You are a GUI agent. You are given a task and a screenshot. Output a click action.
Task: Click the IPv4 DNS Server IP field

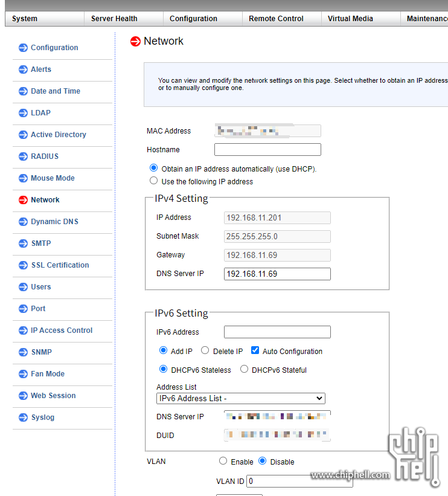tap(277, 274)
